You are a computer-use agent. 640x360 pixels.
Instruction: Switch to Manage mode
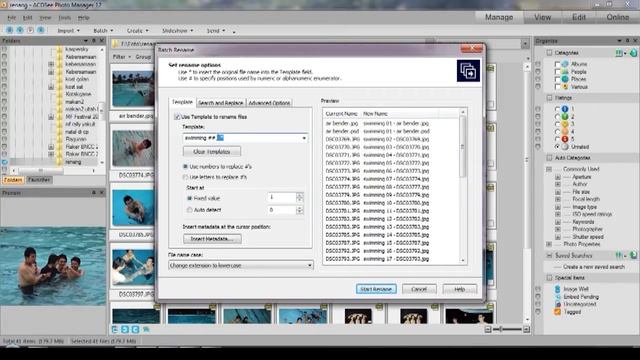499,17
